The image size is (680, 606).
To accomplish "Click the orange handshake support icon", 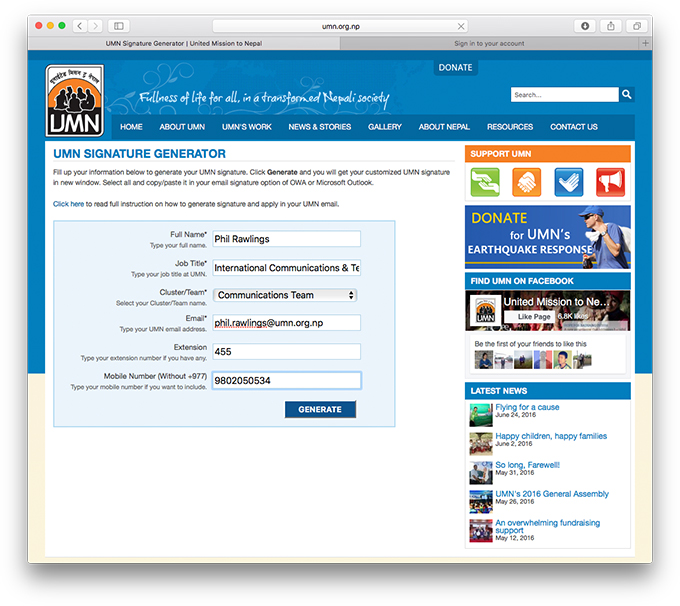I will tap(526, 182).
